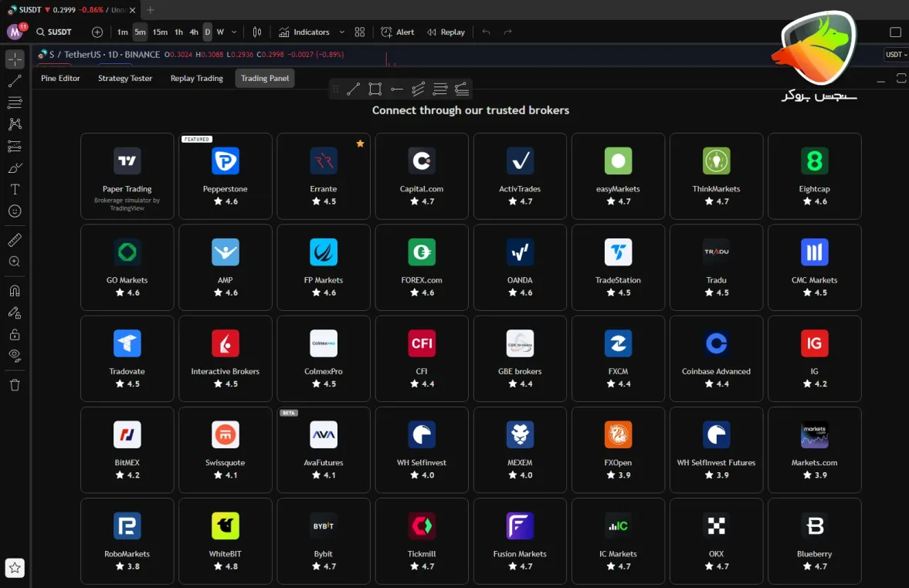Pick the line tool in floating toolbar

(x=353, y=89)
